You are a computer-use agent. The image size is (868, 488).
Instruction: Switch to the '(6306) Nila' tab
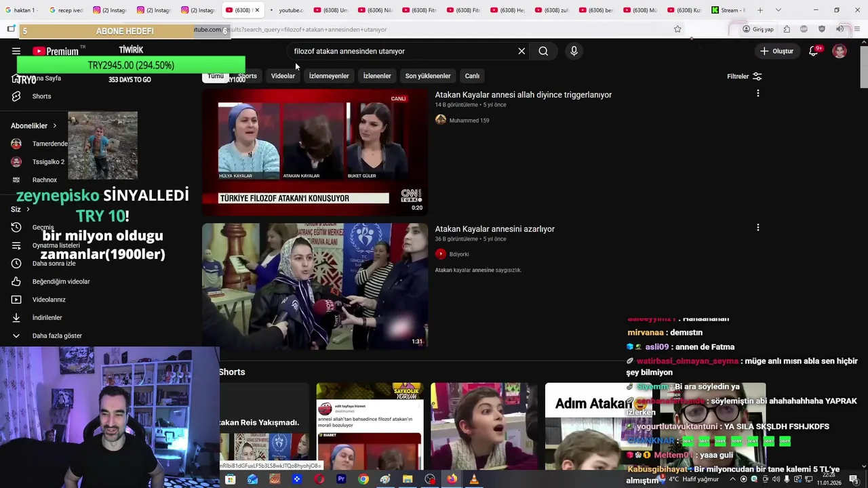pos(374,10)
